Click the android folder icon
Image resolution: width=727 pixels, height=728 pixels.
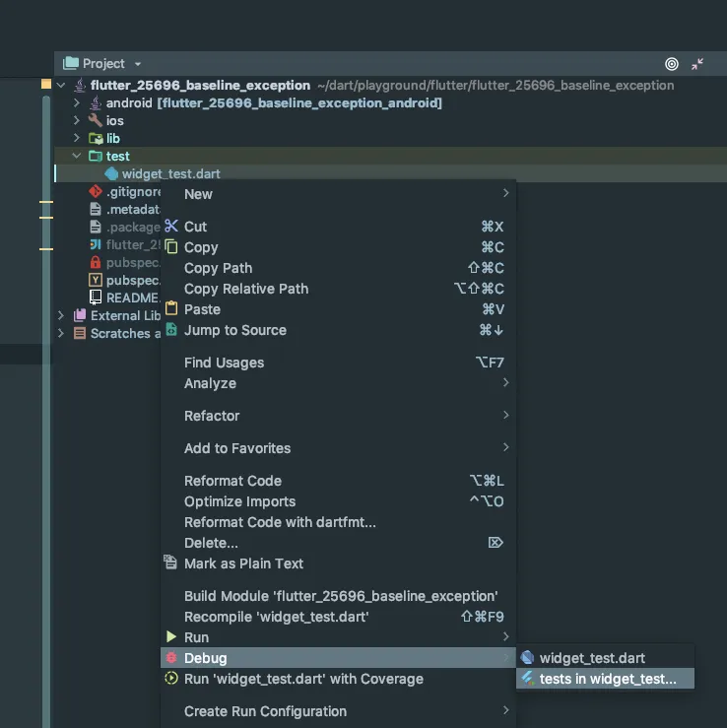click(x=96, y=102)
